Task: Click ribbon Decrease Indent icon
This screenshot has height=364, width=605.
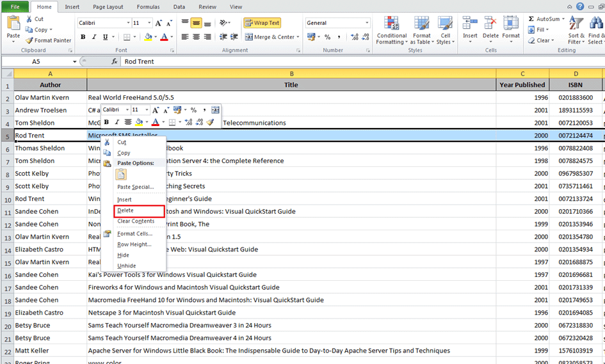Action: tap(223, 37)
